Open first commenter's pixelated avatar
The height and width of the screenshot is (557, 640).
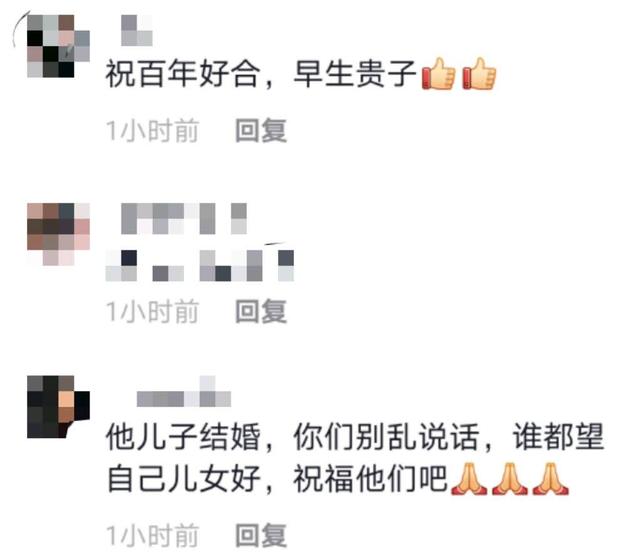pos(58,46)
